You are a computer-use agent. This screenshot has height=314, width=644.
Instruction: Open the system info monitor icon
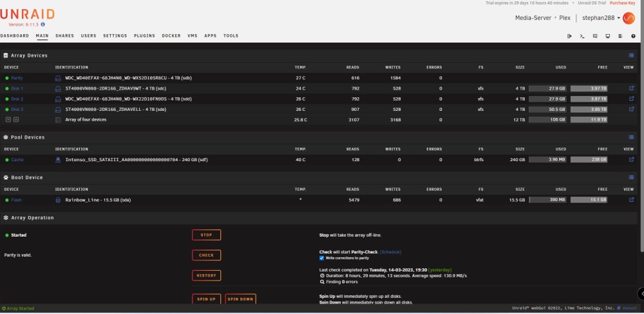[607, 36]
